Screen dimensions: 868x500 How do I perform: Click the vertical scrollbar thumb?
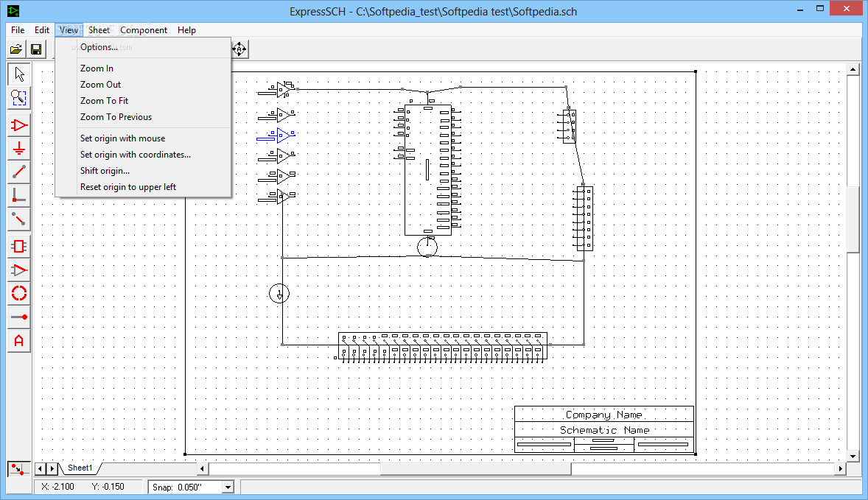click(853, 219)
